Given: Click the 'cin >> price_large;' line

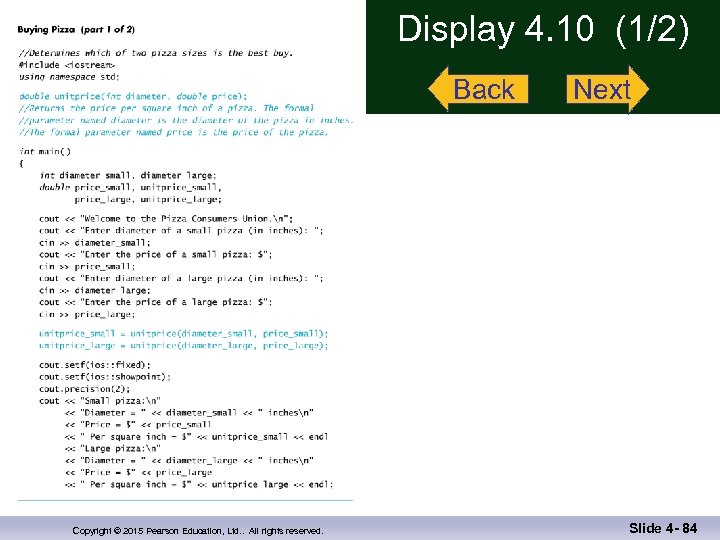Looking at the screenshot, I should pyautogui.click(x=87, y=315).
